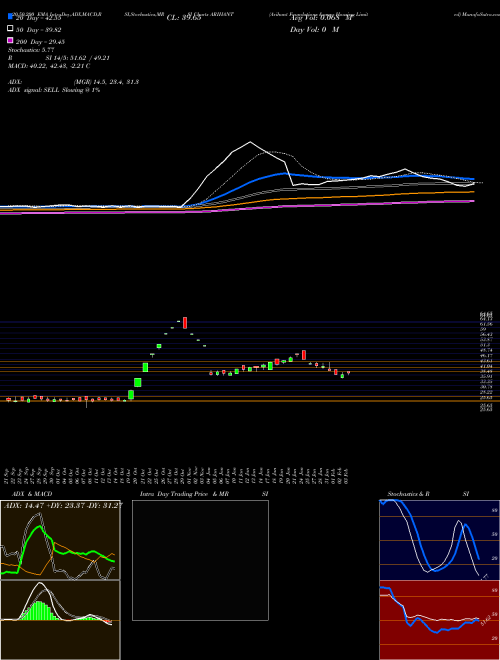Click the 'Stochastics: 5.77' reading
Screen dimensions: 500x660
point(31,50)
